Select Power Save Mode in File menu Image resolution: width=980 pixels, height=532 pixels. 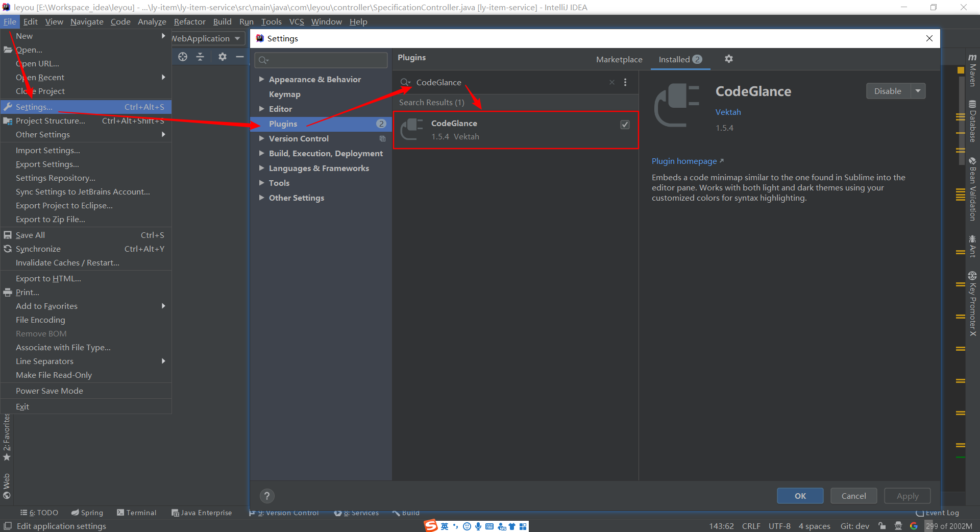[x=86, y=391]
